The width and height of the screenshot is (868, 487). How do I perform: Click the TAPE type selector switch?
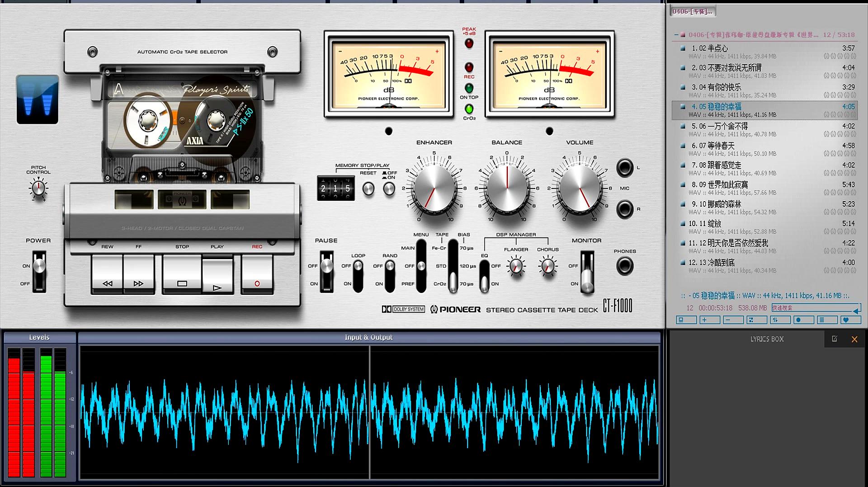coord(453,266)
